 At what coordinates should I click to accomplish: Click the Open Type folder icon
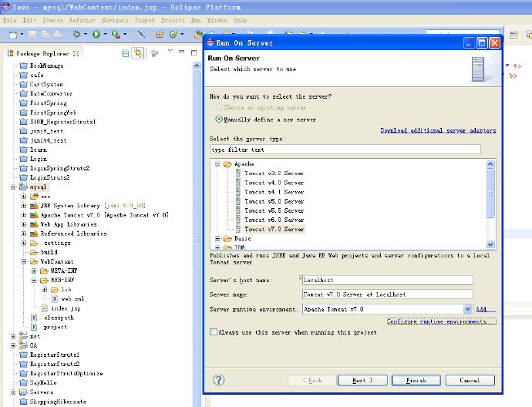point(198,34)
